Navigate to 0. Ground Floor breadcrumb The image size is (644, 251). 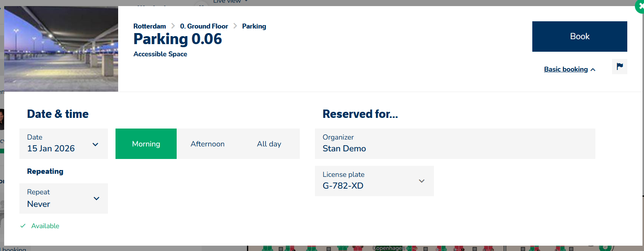pos(204,26)
